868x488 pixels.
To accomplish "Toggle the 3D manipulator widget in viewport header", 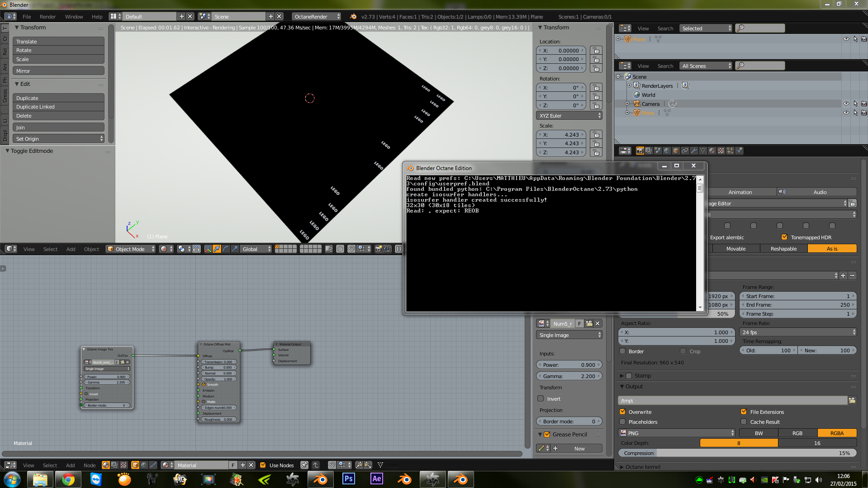I will (x=208, y=249).
